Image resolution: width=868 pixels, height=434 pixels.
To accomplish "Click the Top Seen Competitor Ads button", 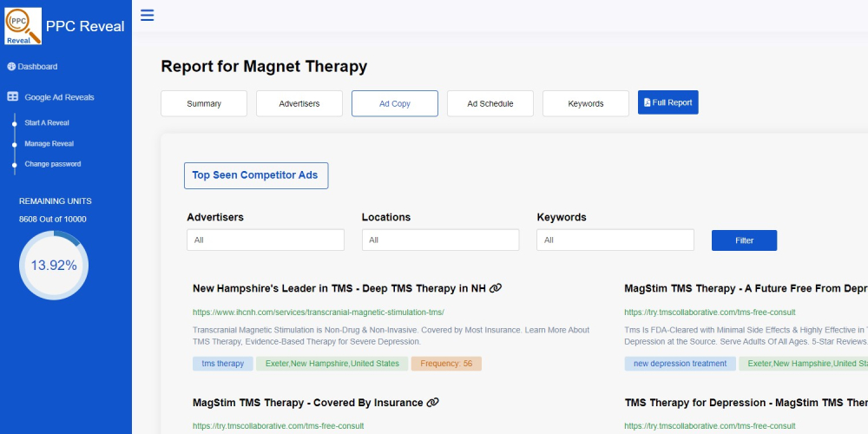I will 255,175.
